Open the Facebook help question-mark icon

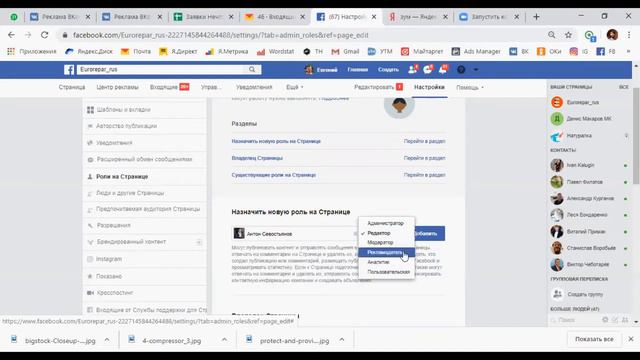(461, 70)
